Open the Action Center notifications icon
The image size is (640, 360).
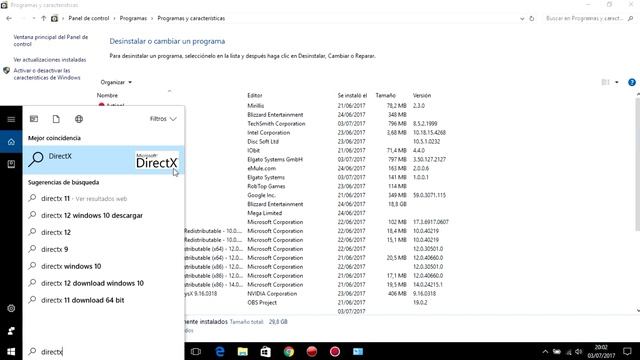[x=627, y=351]
